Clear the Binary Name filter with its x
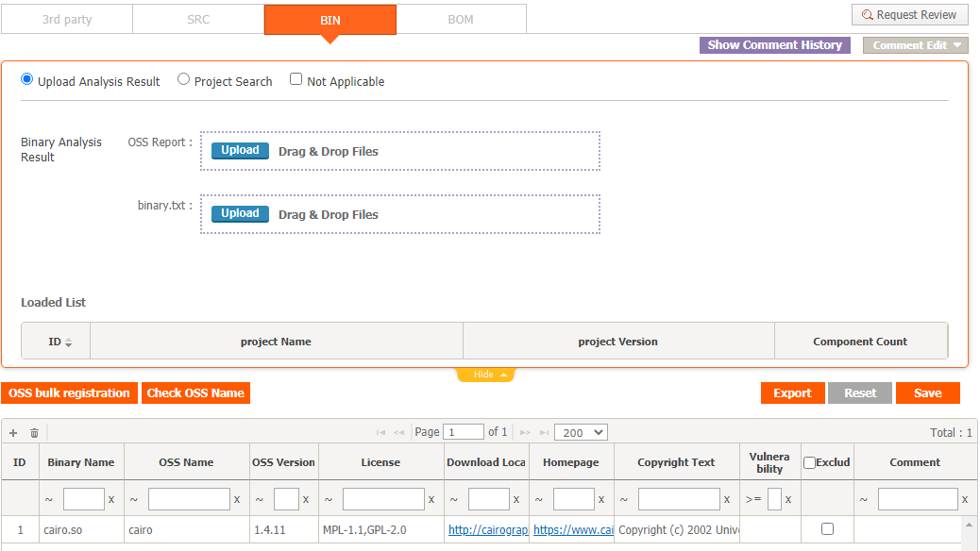This screenshot has height=551, width=980. (x=111, y=499)
